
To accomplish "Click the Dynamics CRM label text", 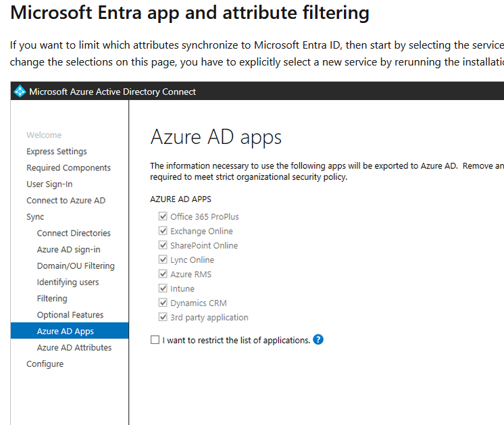I will pyautogui.click(x=199, y=303).
